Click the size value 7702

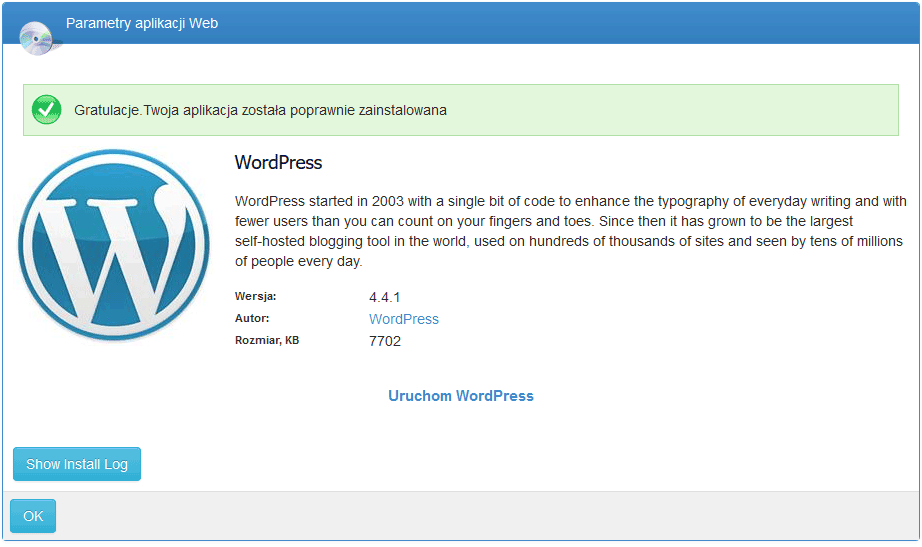pos(385,341)
